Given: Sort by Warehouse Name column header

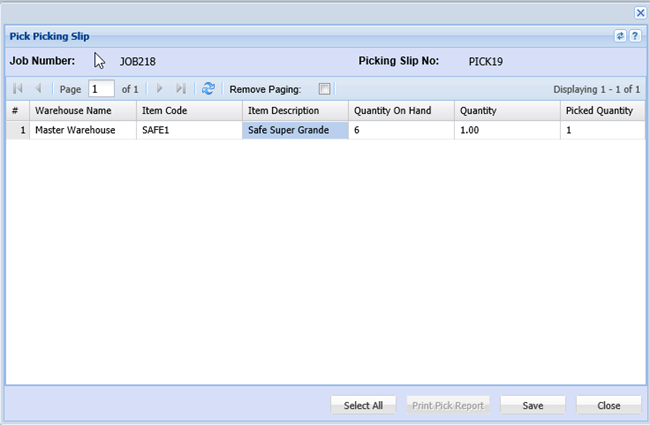Looking at the screenshot, I should pos(82,110).
